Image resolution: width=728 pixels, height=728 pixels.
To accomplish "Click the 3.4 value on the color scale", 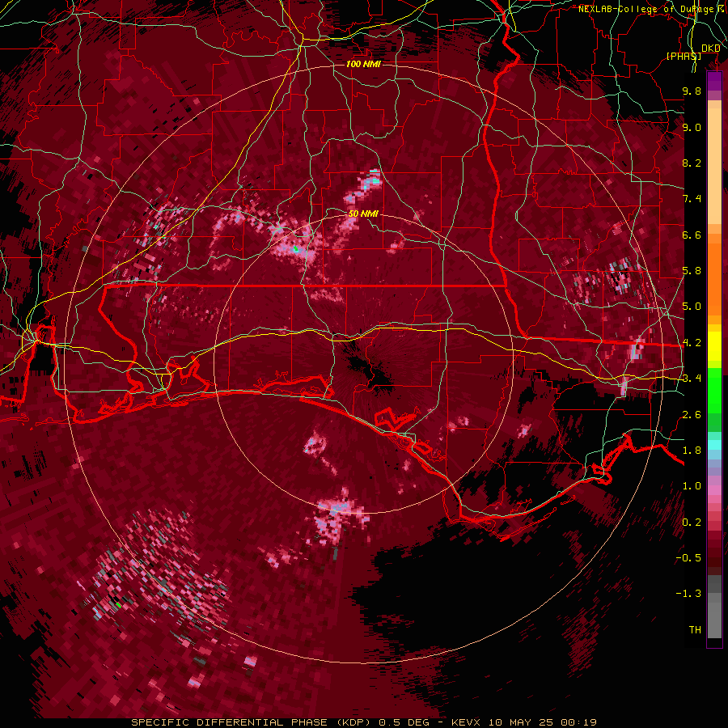I will coord(692,379).
